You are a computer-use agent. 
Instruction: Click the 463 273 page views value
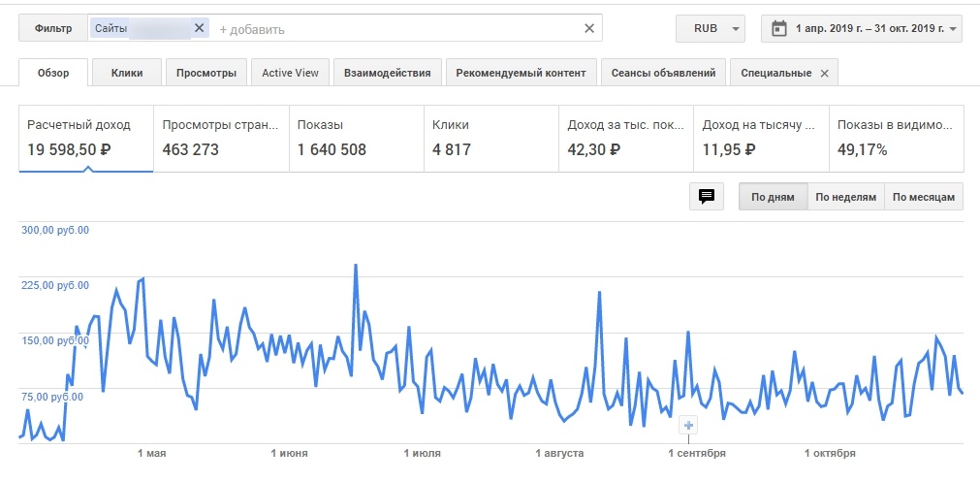[191, 150]
